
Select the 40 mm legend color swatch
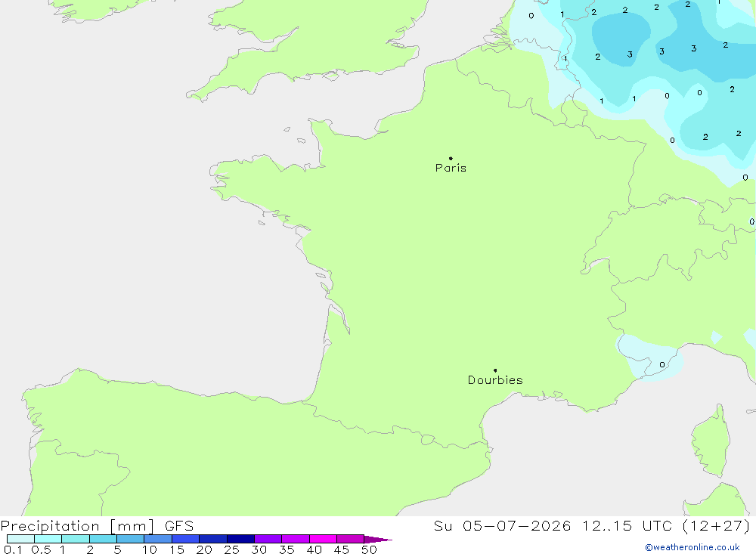[323, 539]
